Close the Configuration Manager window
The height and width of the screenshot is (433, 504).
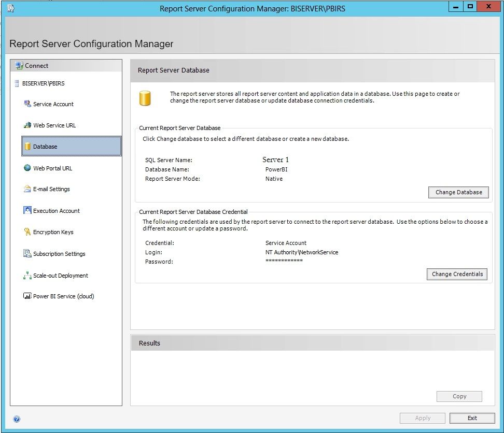[x=488, y=6]
